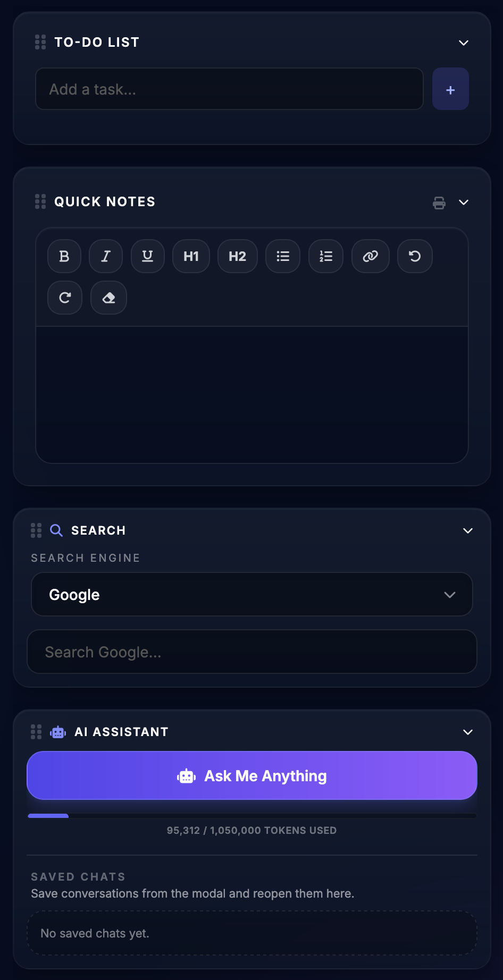The height and width of the screenshot is (980, 503).
Task: Apply Heading 1 style
Action: coord(191,256)
